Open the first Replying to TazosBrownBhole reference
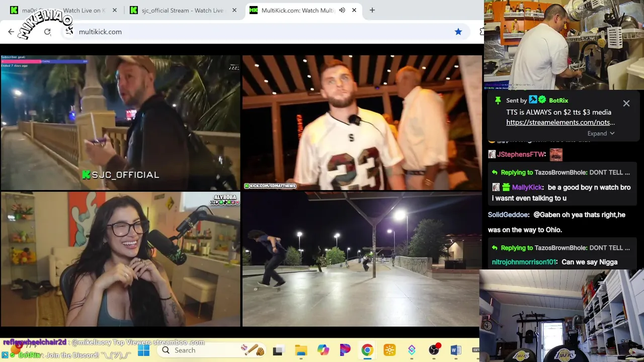The image size is (644, 362). coord(560,172)
